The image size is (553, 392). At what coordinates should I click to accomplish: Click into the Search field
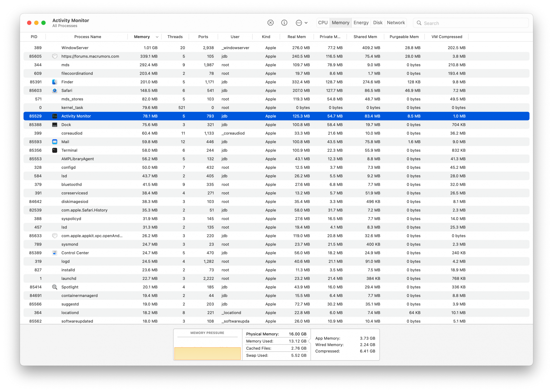click(x=471, y=23)
